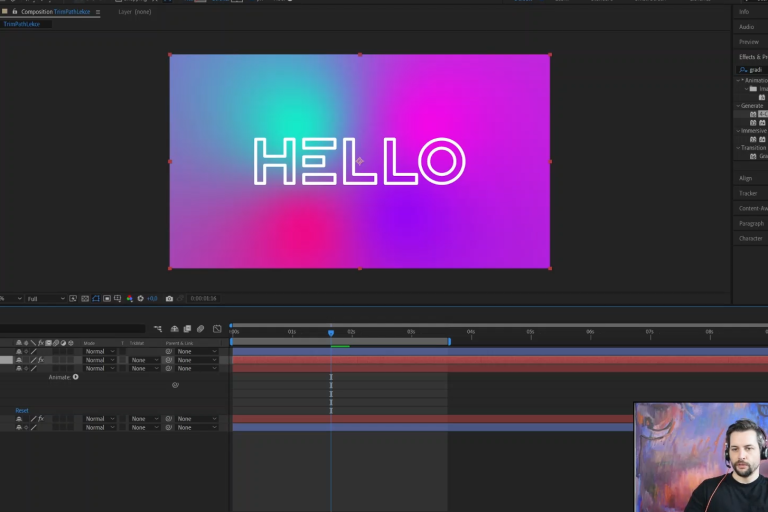Screen dimensions: 768x512
Task: Click the snapshot camera icon in the viewer
Action: 169,299
